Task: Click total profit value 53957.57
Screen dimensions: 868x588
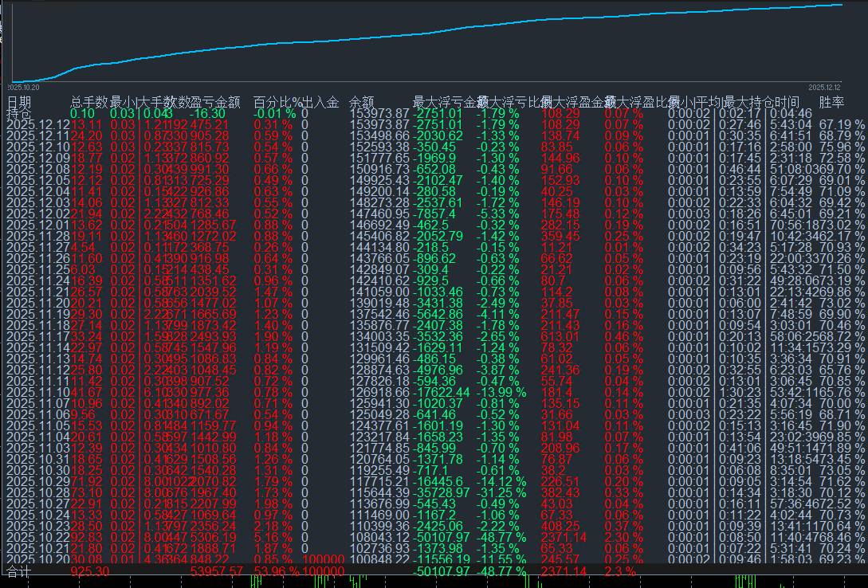Action: click(x=217, y=571)
